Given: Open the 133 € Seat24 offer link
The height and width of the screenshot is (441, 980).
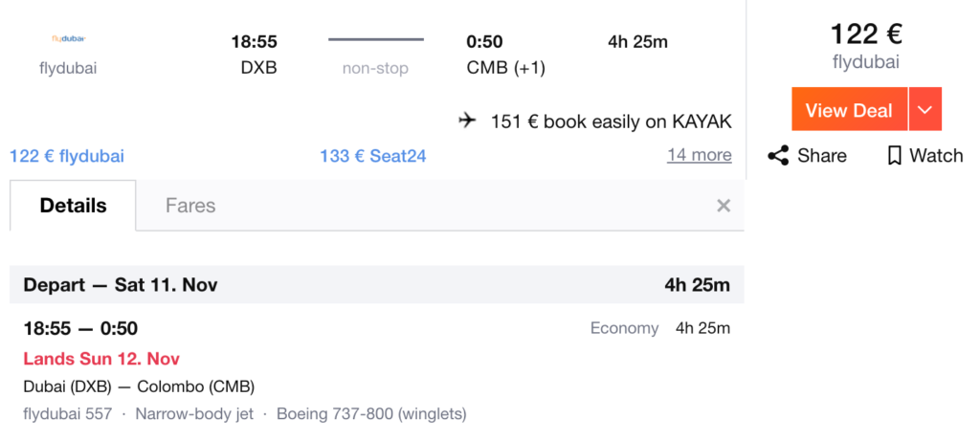Looking at the screenshot, I should click(x=373, y=156).
